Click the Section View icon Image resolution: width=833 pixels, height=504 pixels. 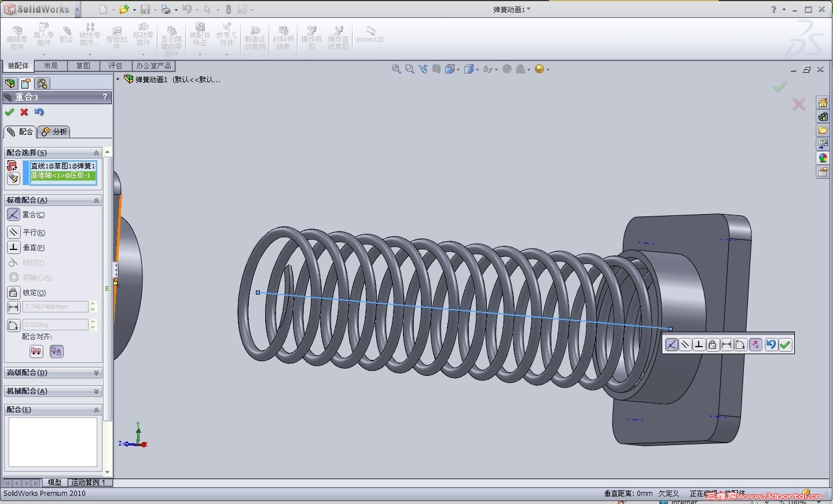click(x=436, y=69)
